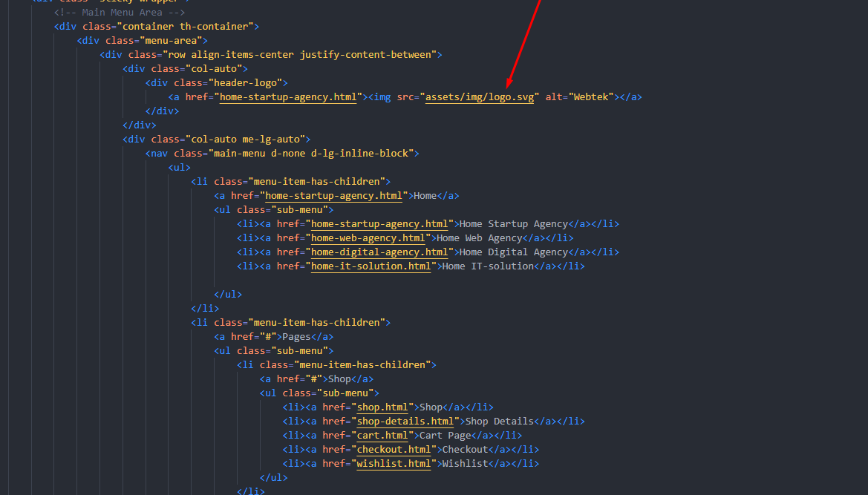Open the assets/img/logo.svg path link
Viewport: 868px width, 495px height.
(479, 97)
